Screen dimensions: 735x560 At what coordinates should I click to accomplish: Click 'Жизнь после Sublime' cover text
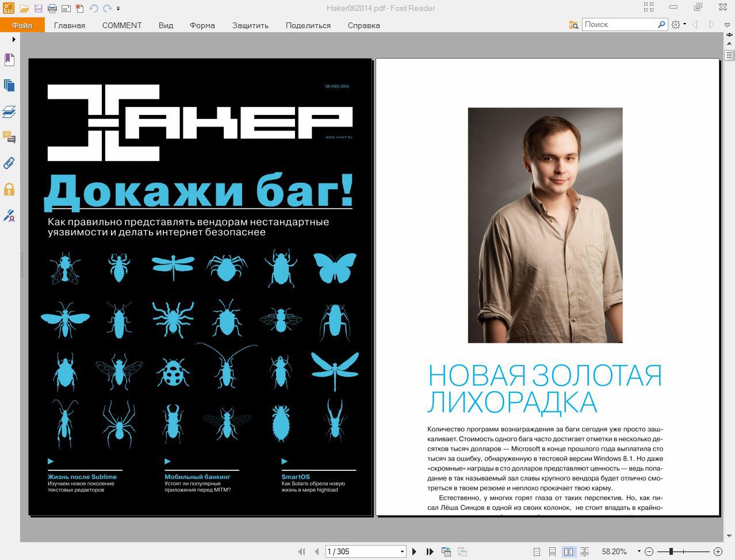coord(82,477)
